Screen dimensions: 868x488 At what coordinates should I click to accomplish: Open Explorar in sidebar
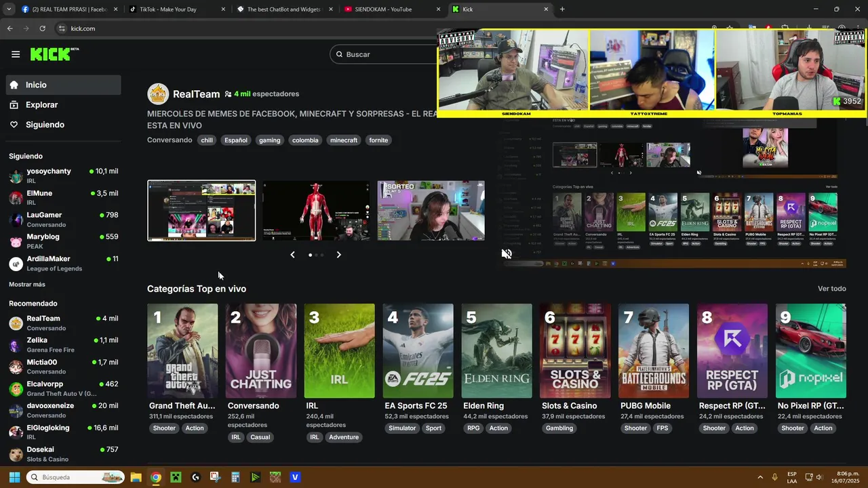[64, 105]
